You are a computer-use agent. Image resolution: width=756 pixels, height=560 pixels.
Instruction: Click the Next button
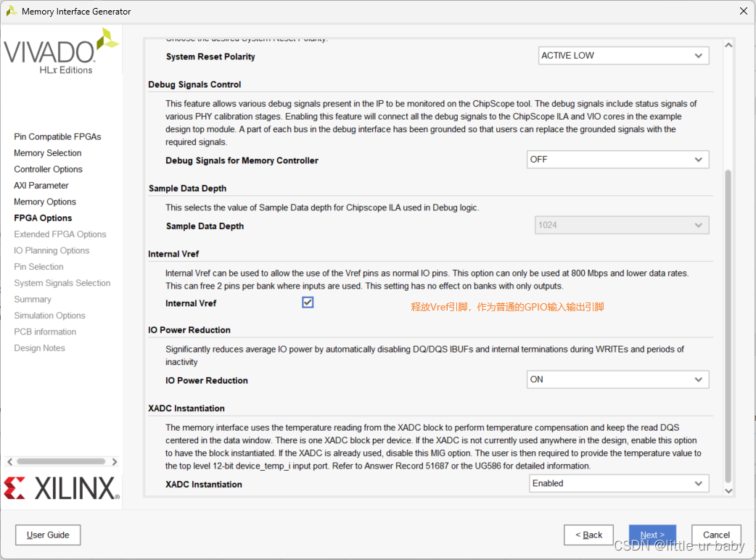point(652,535)
